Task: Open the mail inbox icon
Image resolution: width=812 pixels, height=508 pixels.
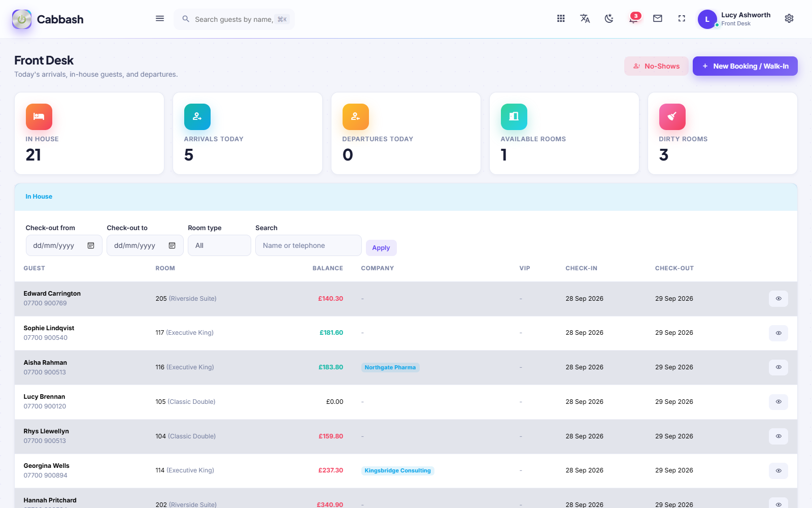Action: 658,19
